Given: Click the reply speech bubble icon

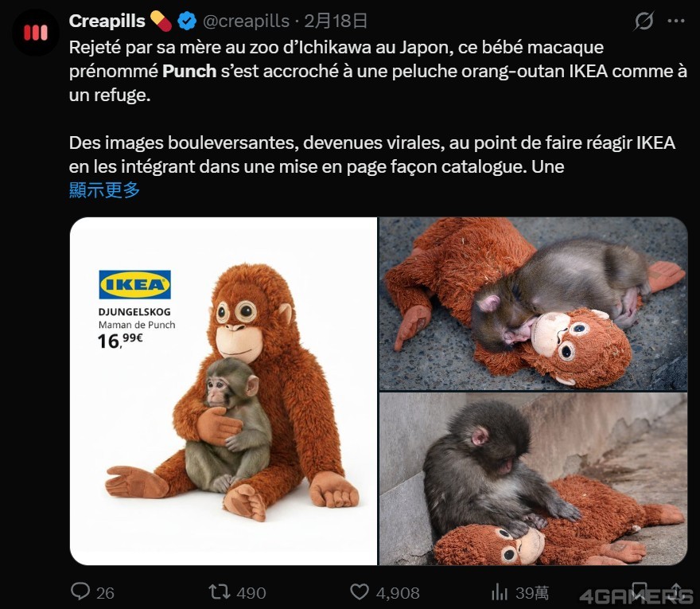Looking at the screenshot, I should click(x=81, y=591).
